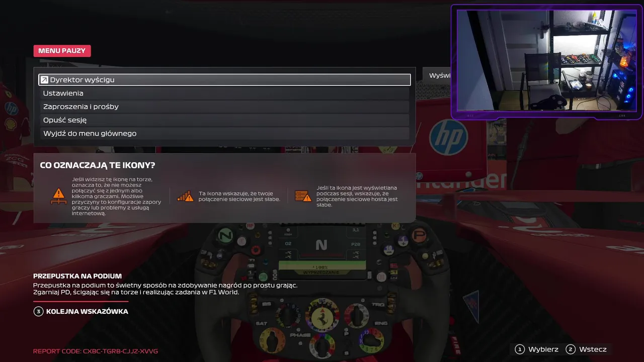Click the text about 'połączenie sieciowe hosta'

point(357,196)
